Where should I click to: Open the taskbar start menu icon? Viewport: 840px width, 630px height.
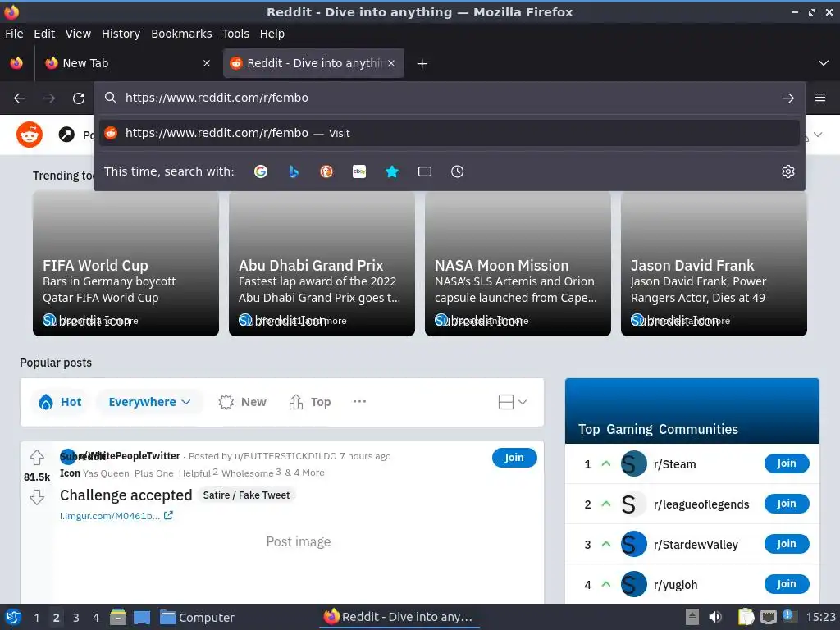pyautogui.click(x=13, y=617)
